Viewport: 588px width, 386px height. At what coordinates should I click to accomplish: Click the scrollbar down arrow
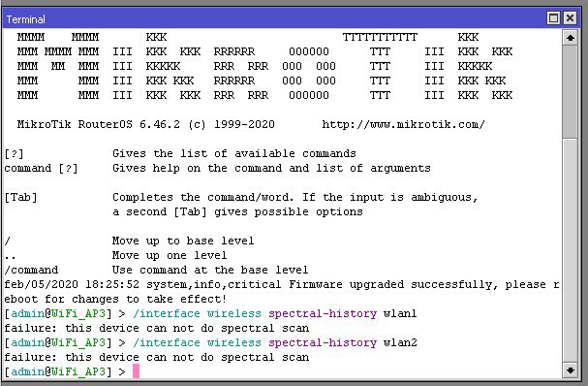coord(571,370)
